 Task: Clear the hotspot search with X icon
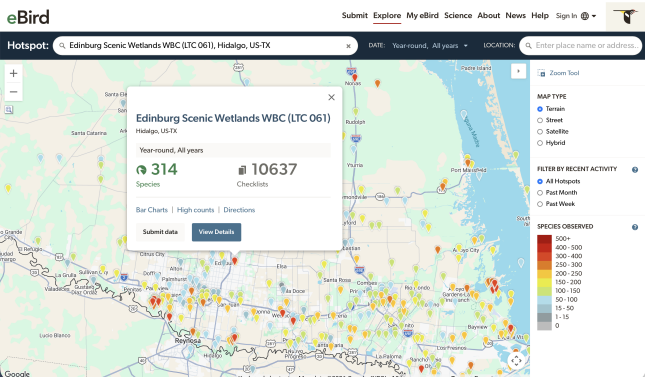click(348, 46)
